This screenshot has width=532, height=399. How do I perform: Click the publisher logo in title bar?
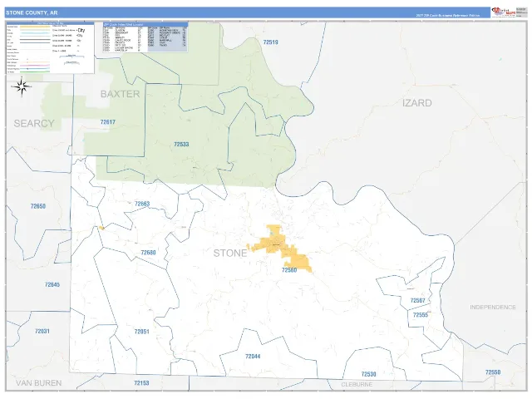(x=504, y=12)
